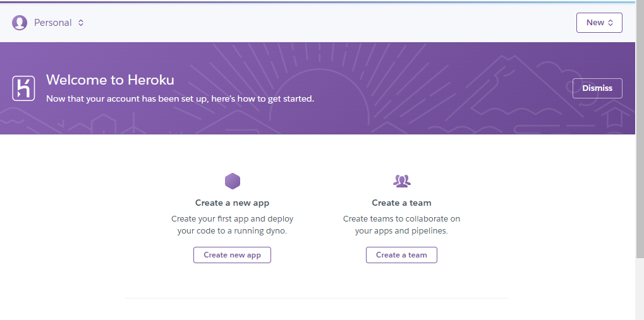The height and width of the screenshot is (320, 644).
Task: Click the 'Create a team' heading
Action: 401,203
